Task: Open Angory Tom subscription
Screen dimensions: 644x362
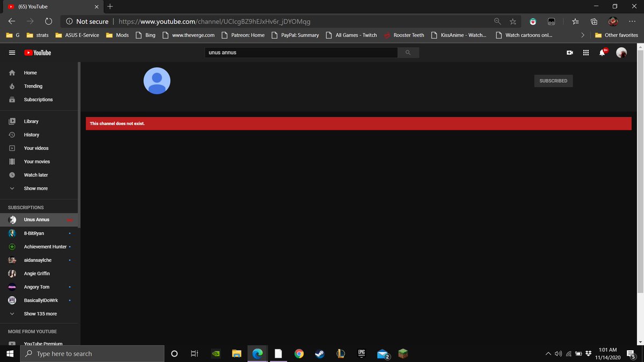Action: click(39, 287)
